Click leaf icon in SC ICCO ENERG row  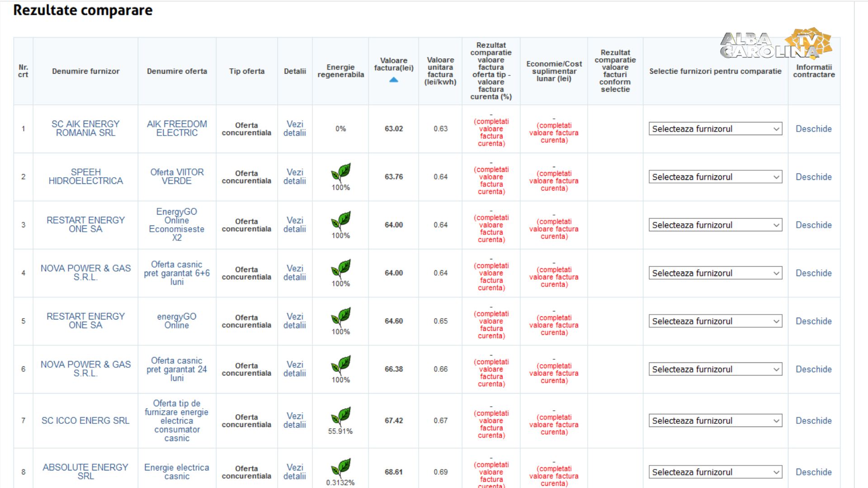[x=341, y=416]
